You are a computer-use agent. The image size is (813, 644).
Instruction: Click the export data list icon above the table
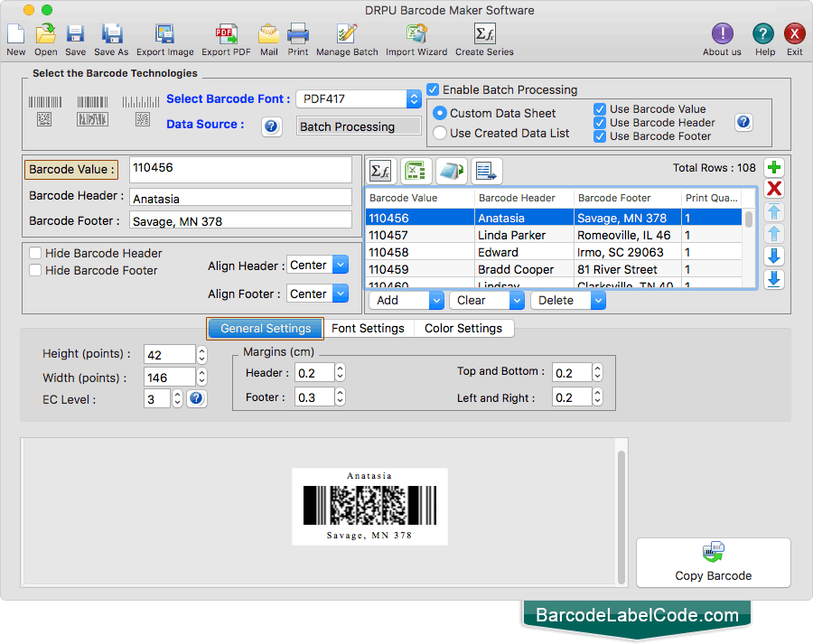click(486, 171)
